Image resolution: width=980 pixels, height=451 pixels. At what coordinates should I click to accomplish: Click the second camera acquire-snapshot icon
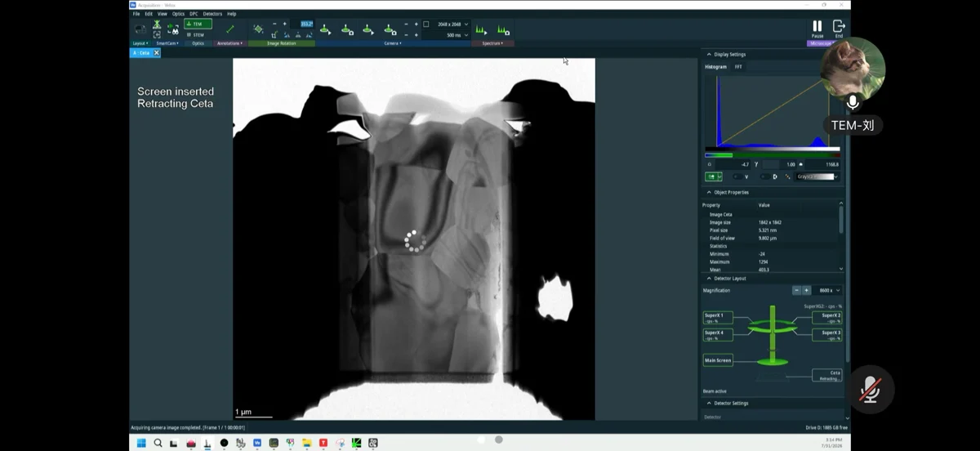point(390,29)
